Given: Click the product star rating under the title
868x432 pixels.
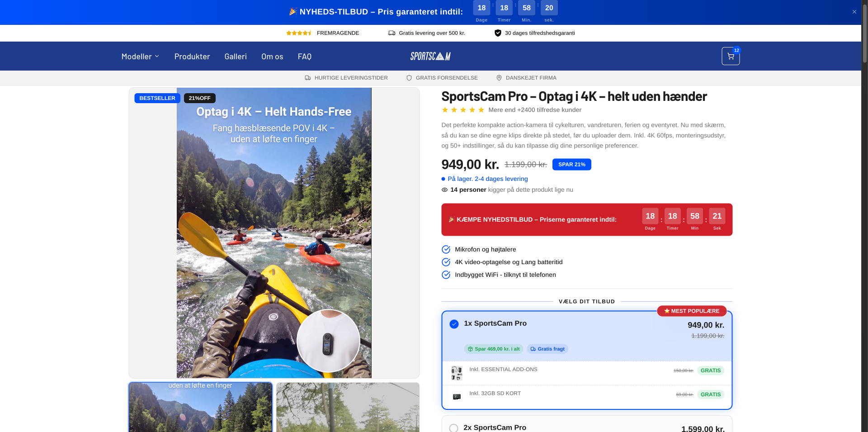Looking at the screenshot, I should coord(463,110).
